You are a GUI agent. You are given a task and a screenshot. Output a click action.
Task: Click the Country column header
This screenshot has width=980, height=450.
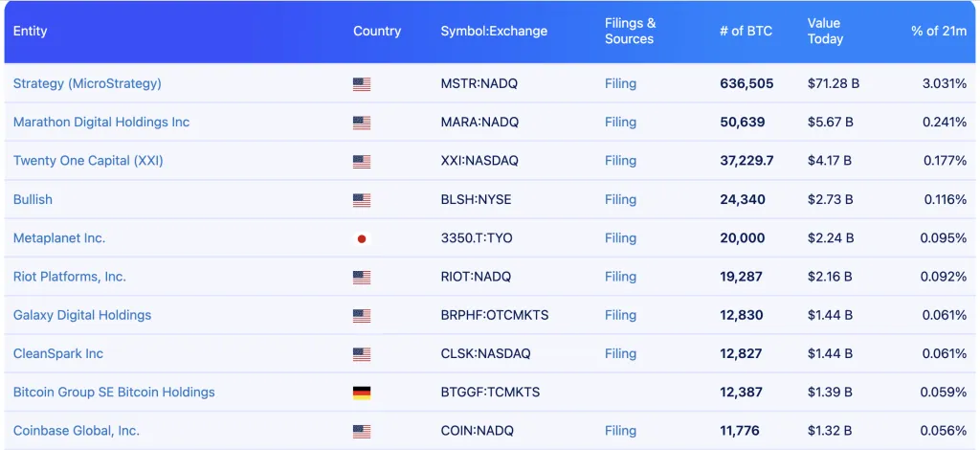tap(376, 31)
